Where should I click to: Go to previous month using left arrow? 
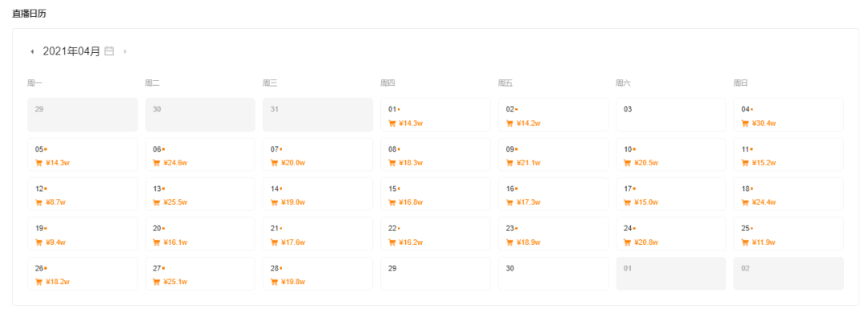[x=32, y=51]
